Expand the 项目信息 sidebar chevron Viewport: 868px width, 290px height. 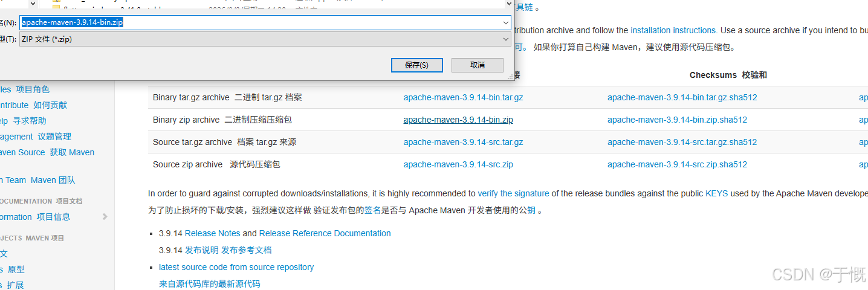coord(105,217)
